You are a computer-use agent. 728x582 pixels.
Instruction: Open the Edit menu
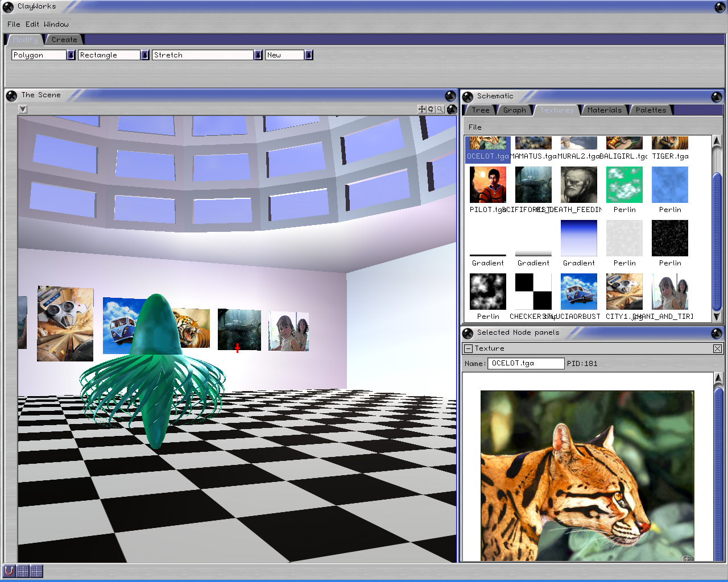[32, 24]
